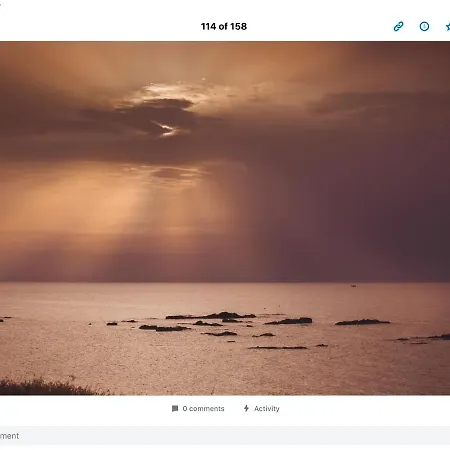Switch to the Activity tab
Viewport: 450px width, 450px height.
point(262,408)
